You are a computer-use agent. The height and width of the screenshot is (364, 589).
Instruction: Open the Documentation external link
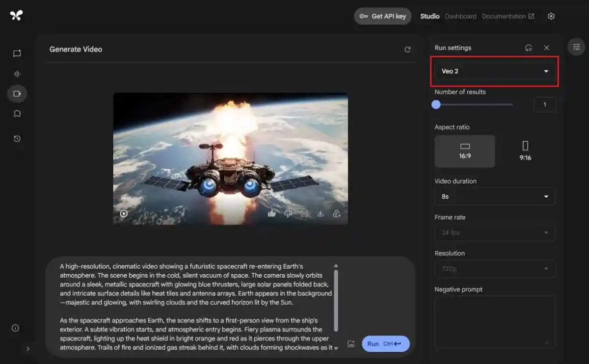[508, 16]
